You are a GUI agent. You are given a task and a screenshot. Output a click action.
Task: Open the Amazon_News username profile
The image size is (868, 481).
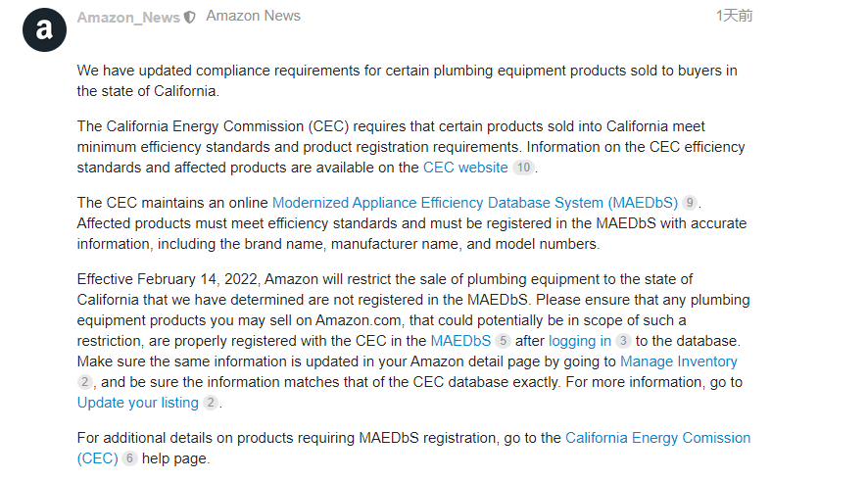(x=128, y=18)
